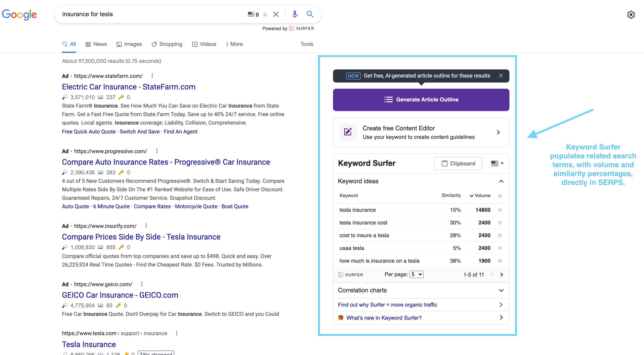Expand the Correlation charts section
The height and width of the screenshot is (355, 644).
pyautogui.click(x=501, y=290)
